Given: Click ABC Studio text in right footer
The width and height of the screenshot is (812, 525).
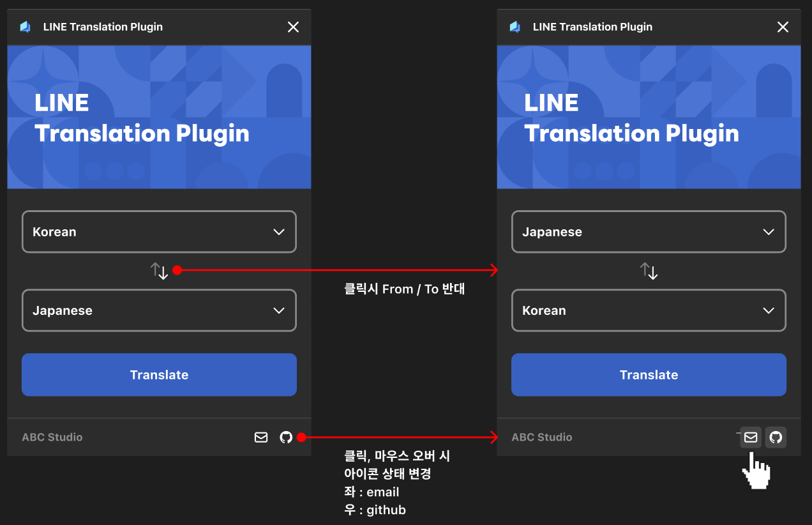Looking at the screenshot, I should coord(542,438).
